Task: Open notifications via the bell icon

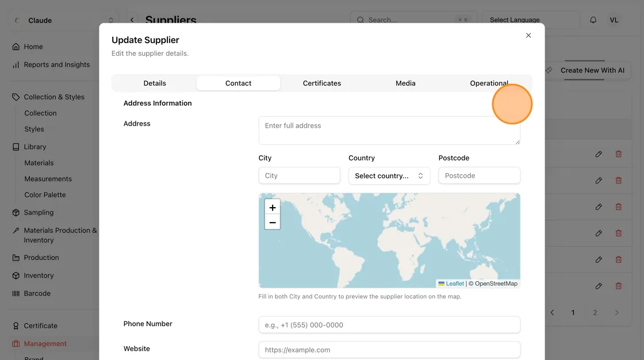Action: tap(593, 20)
